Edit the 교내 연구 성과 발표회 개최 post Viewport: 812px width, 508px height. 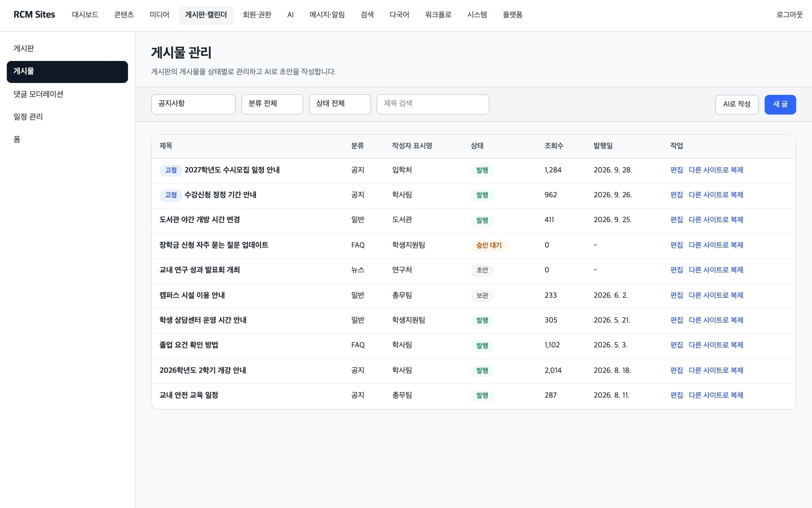point(676,270)
